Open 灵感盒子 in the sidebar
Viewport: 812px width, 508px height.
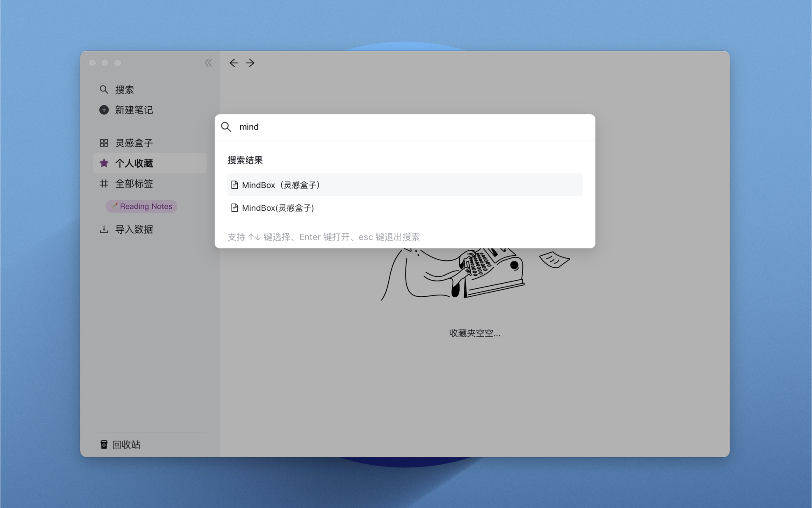tap(134, 143)
